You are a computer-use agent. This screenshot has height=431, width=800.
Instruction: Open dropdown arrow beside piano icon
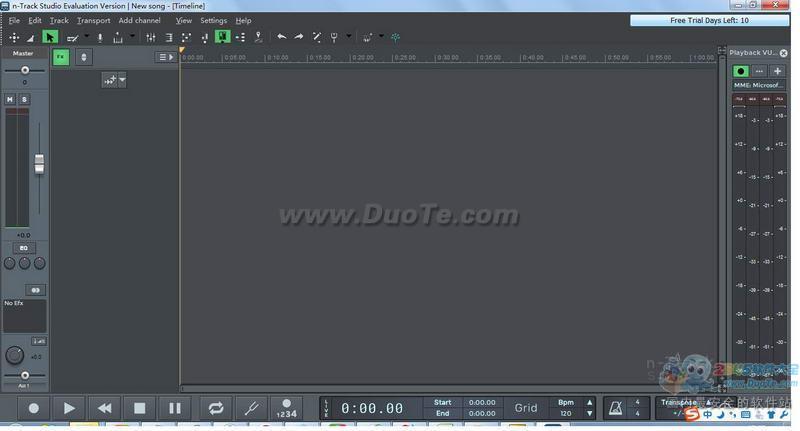click(x=132, y=36)
